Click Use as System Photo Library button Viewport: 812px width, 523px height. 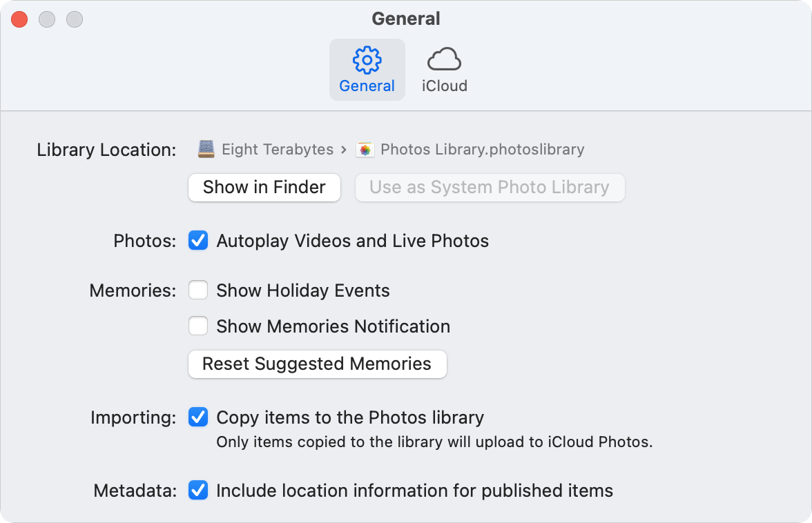[x=490, y=187]
